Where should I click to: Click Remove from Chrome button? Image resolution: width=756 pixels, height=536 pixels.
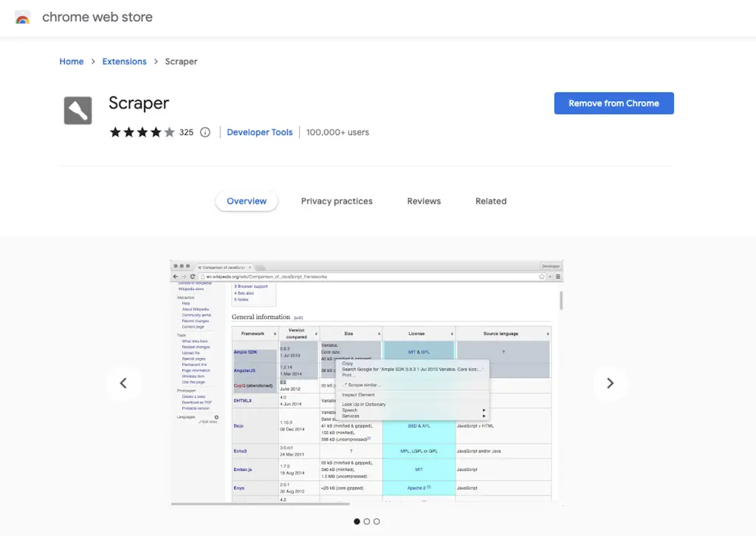point(614,103)
